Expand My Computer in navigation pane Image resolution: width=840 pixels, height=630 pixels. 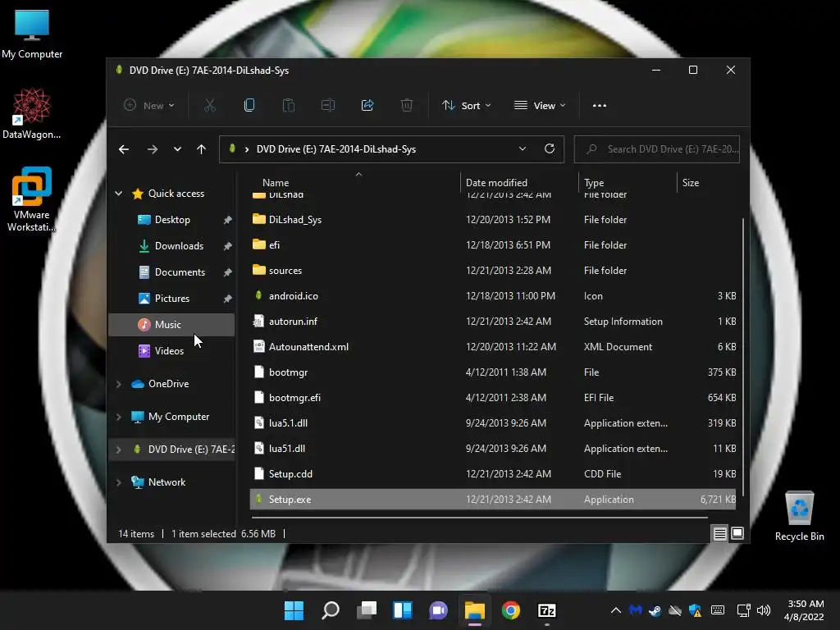pyautogui.click(x=118, y=417)
